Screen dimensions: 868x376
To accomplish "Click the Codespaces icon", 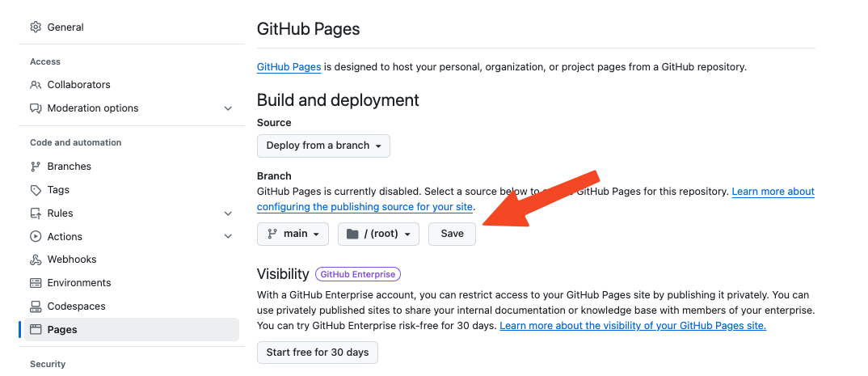I will coord(36,306).
